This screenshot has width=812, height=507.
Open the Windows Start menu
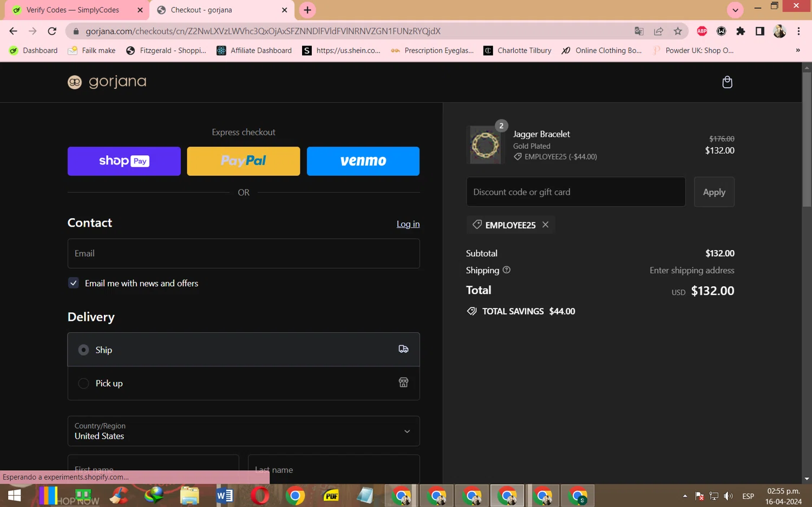[15, 496]
